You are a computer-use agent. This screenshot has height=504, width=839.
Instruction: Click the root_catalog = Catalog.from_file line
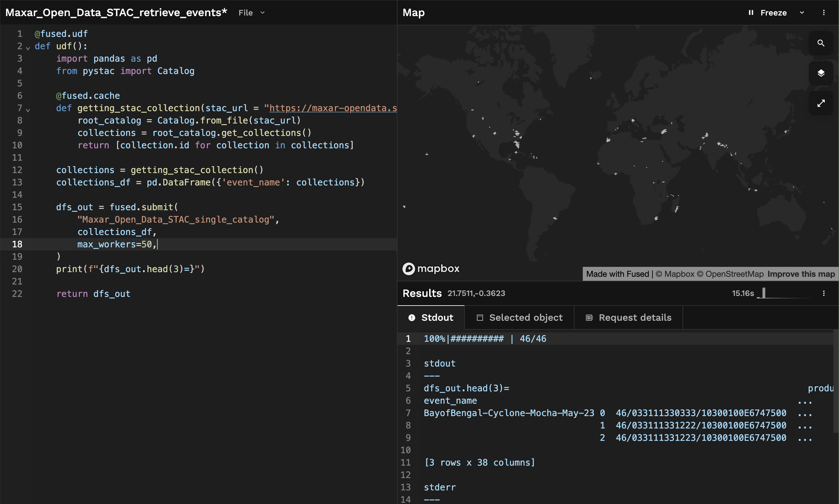click(x=189, y=120)
